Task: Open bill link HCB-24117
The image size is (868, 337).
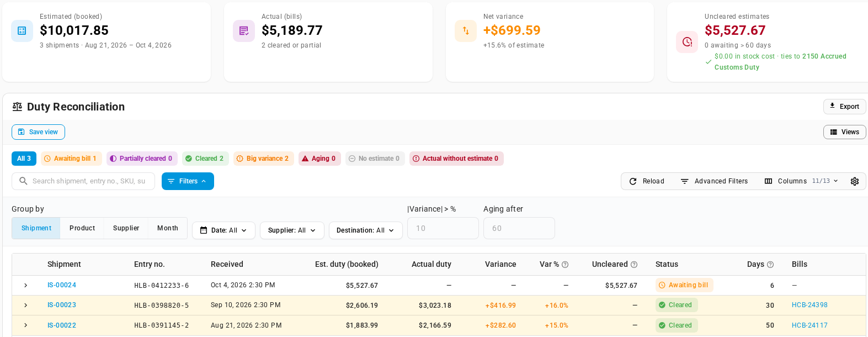Action: (810, 325)
